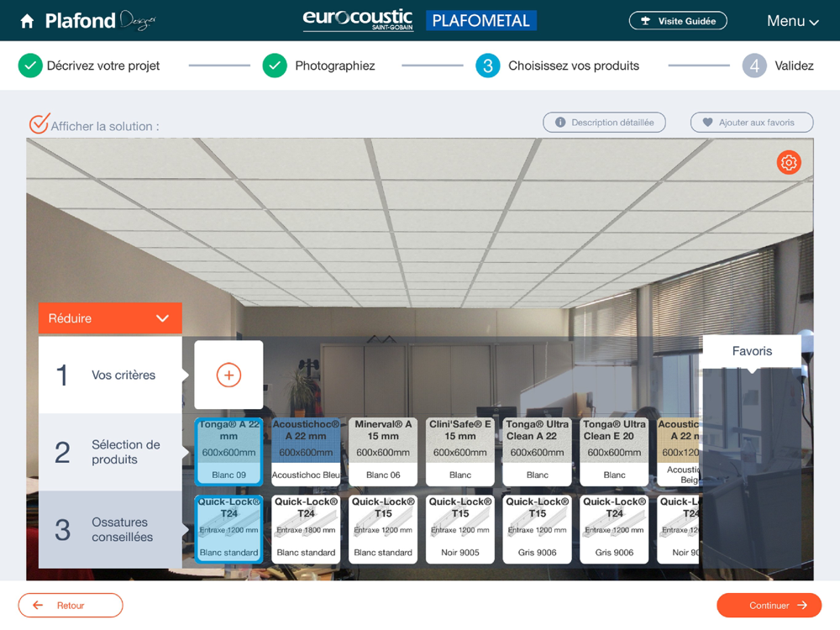Select step 3 circle icon

pyautogui.click(x=487, y=66)
